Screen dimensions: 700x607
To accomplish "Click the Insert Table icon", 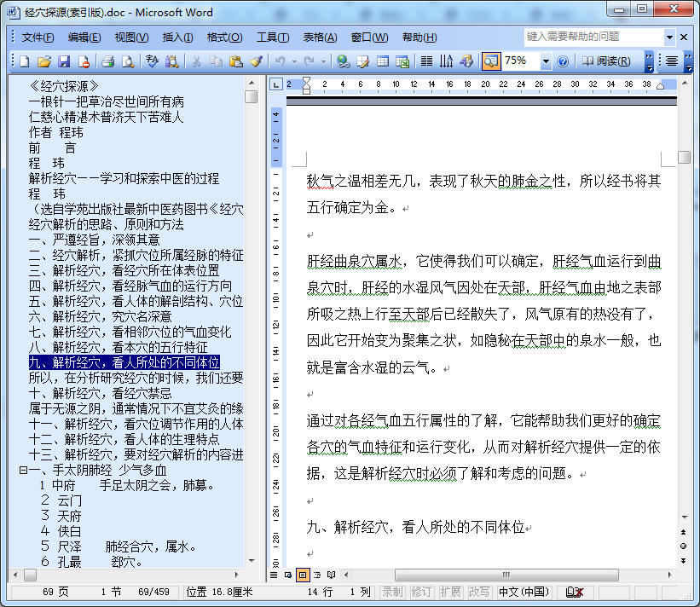I will coord(383,61).
